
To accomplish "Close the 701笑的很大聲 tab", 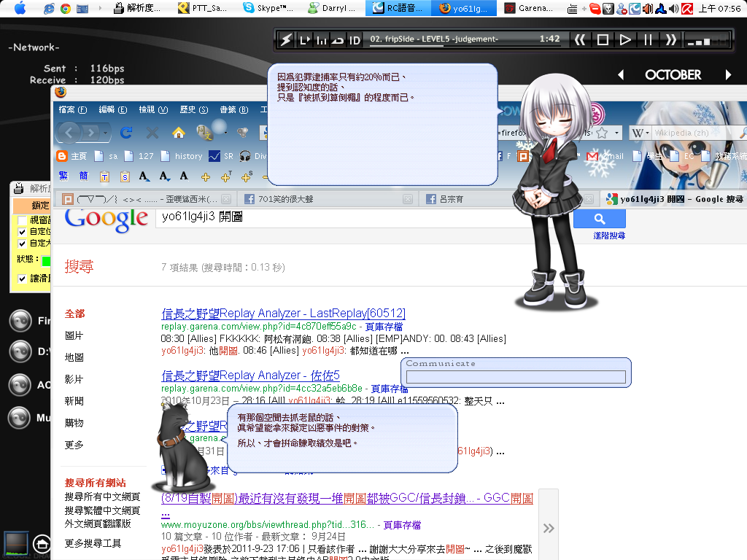I will (x=408, y=199).
